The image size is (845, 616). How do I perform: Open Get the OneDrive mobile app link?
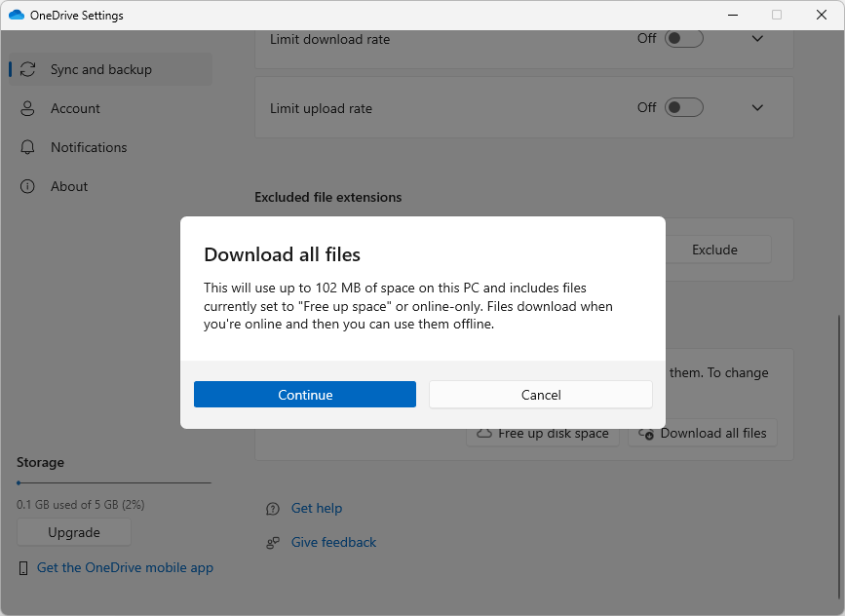pyautogui.click(x=125, y=567)
